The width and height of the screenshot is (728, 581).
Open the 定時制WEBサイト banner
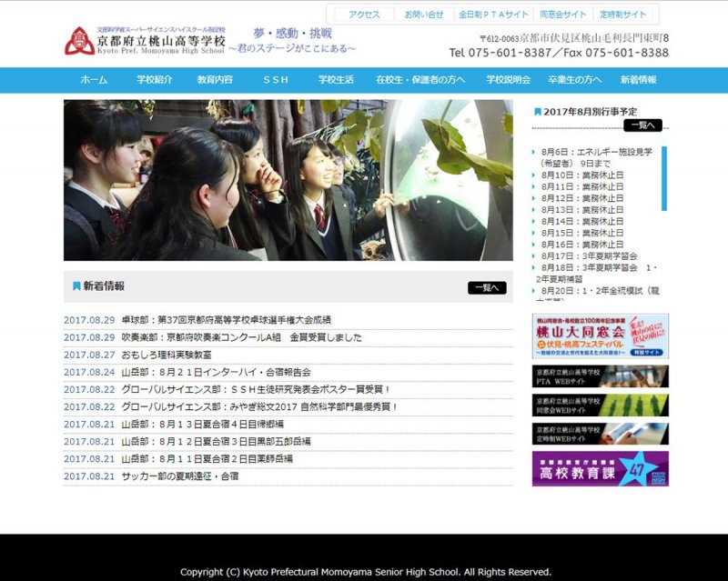click(600, 434)
